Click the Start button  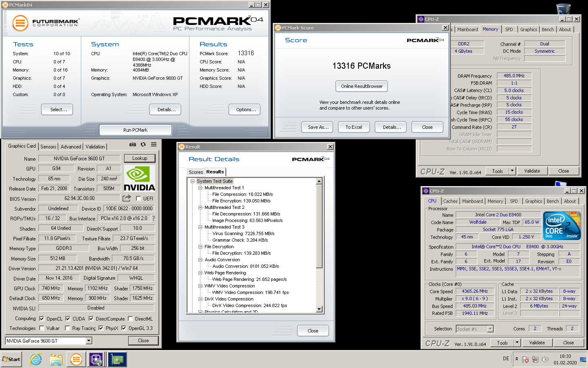pos(11,359)
